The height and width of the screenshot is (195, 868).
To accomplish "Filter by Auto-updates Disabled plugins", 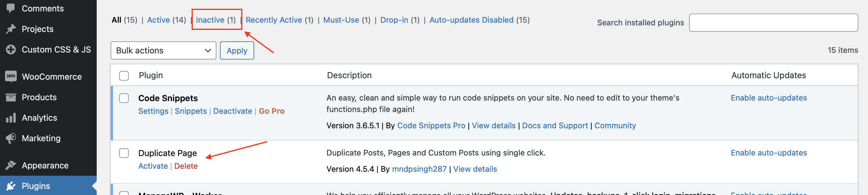I will [x=471, y=20].
